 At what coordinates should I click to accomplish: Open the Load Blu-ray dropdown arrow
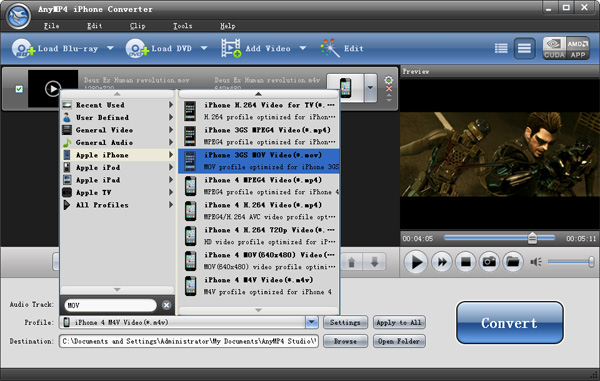(x=110, y=48)
